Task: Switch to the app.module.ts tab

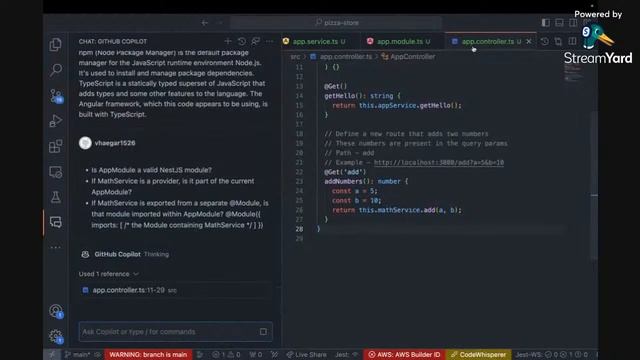Action: (x=400, y=41)
